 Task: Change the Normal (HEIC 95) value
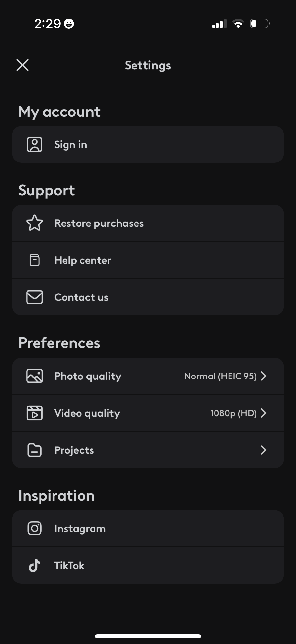[220, 376]
